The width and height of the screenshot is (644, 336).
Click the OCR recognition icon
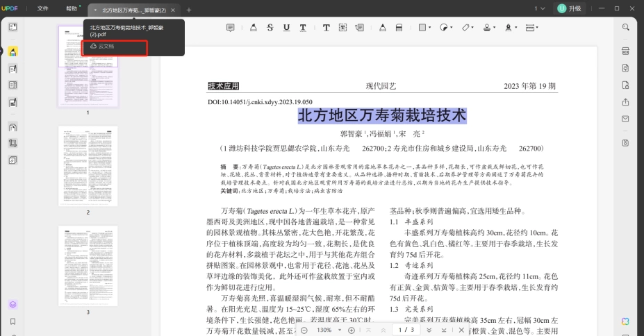pyautogui.click(x=625, y=51)
